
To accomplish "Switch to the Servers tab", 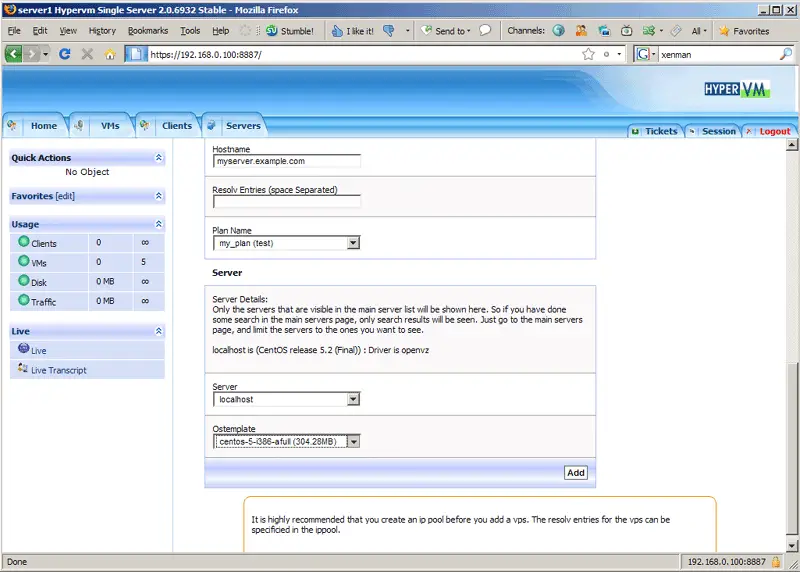I will 243,126.
